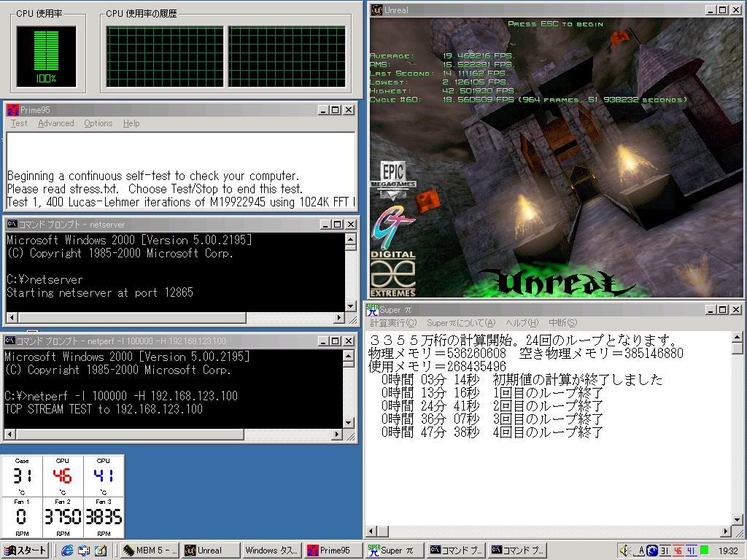The height and width of the screenshot is (560, 747).
Task: Open Prime95 Options menu
Action: tap(98, 123)
